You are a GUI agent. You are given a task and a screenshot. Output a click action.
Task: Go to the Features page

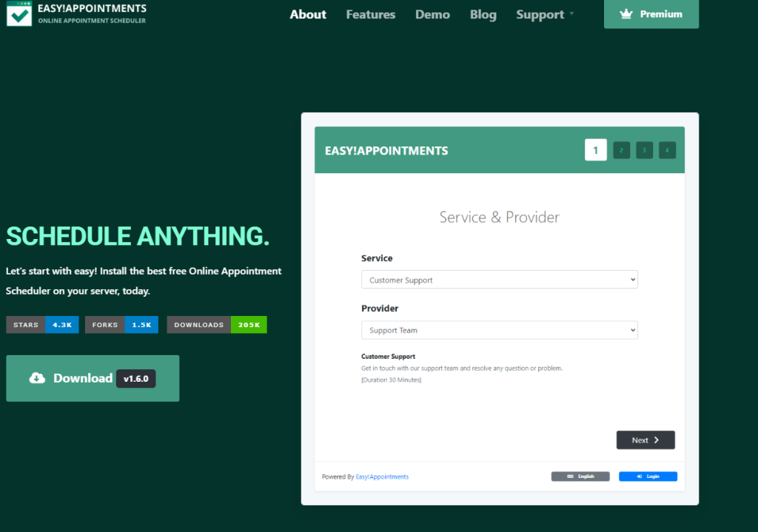pyautogui.click(x=371, y=15)
